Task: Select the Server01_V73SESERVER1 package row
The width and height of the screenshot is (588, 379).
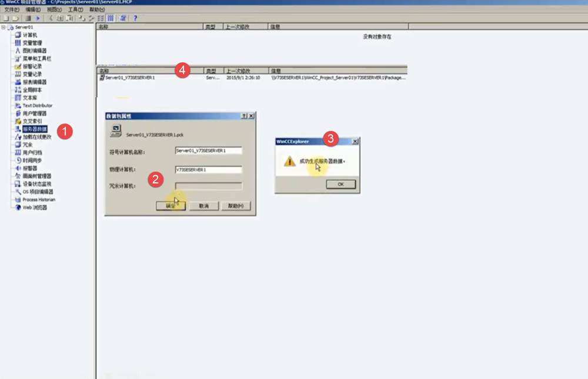Action: [x=129, y=78]
